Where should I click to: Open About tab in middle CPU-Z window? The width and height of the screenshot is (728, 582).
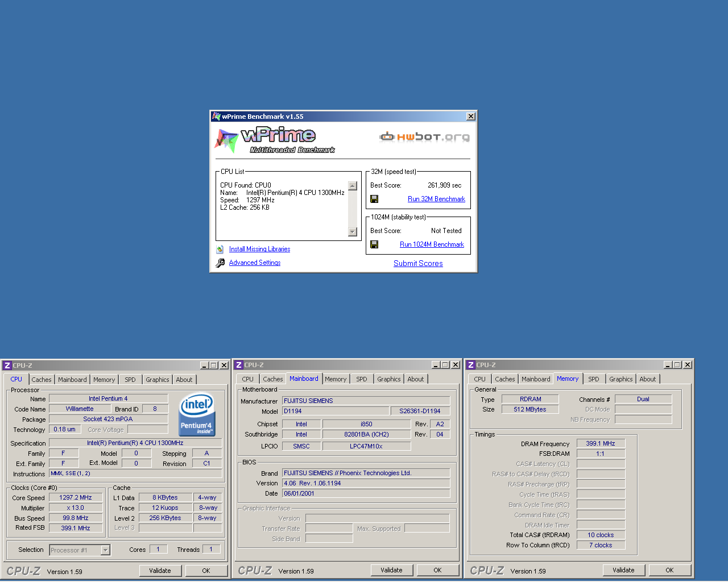(x=416, y=379)
